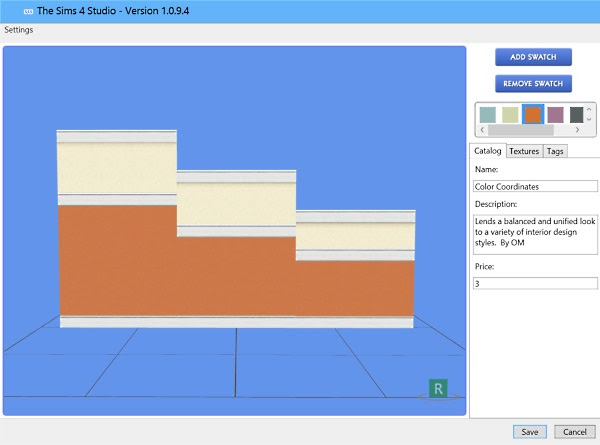Click swatch list scroll down arrow
The height and width of the screenshot is (445, 600).
coord(589,119)
